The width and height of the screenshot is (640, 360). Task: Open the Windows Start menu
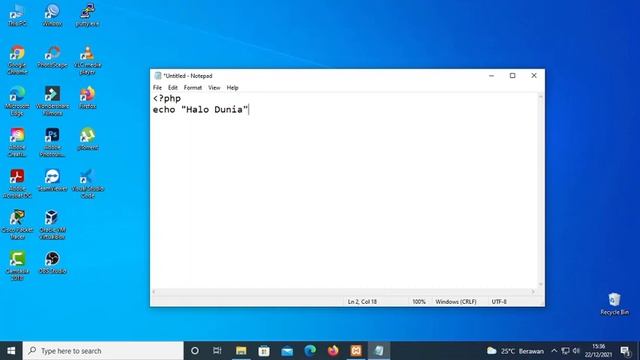pyautogui.click(x=11, y=351)
